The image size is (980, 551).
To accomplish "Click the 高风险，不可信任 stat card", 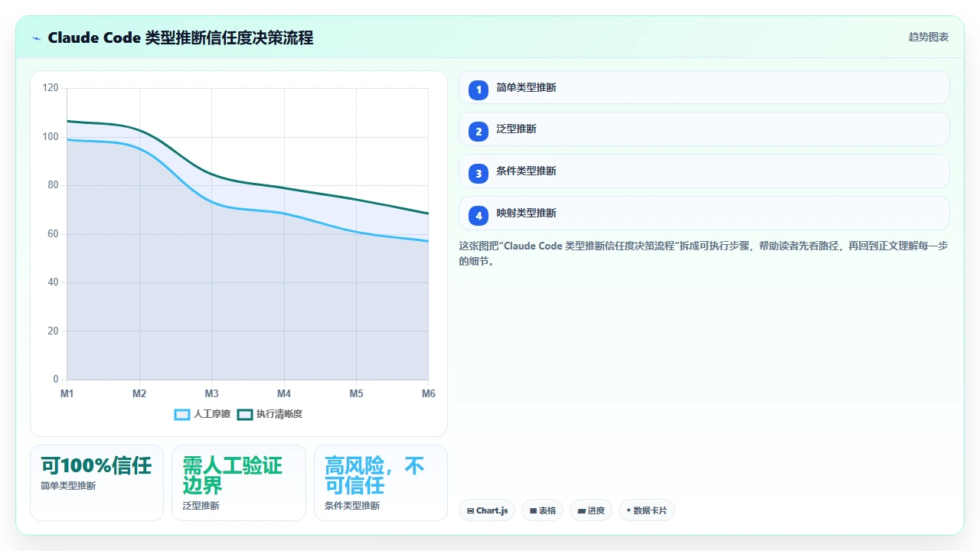I will pyautogui.click(x=381, y=483).
